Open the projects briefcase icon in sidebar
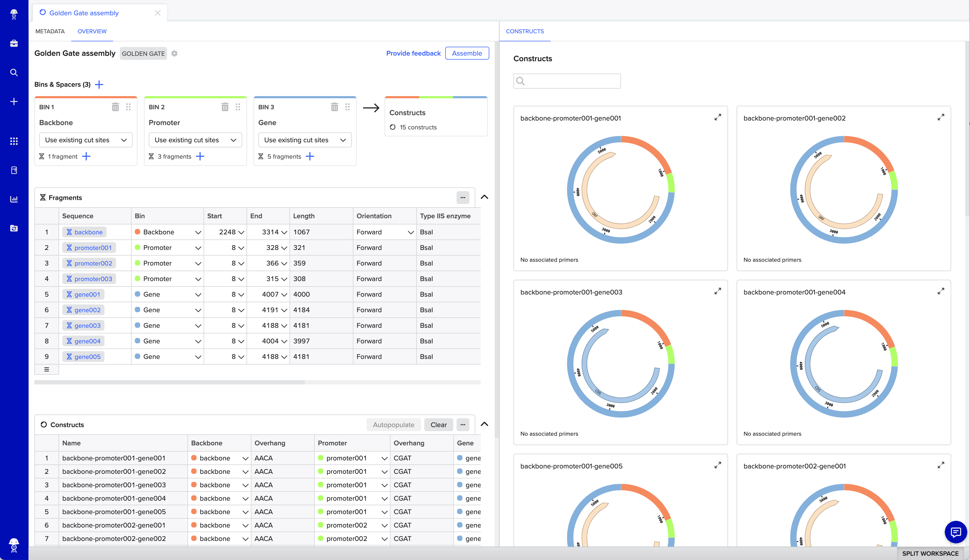Screen dimensions: 970x560 point(14,43)
